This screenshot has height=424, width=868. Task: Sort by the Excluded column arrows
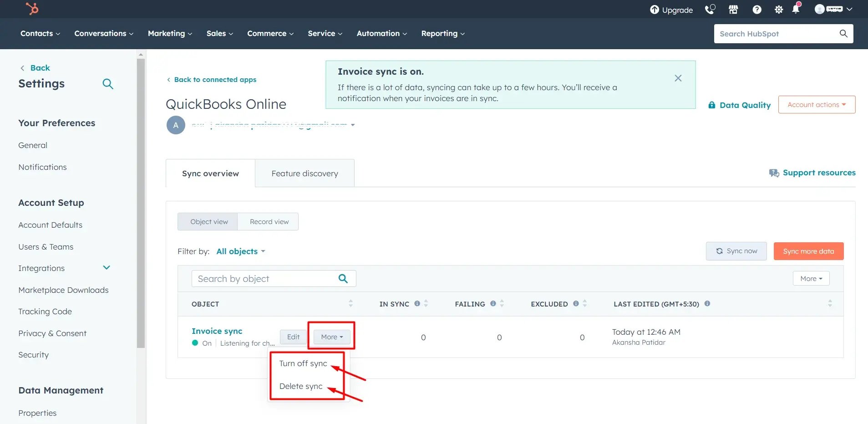[x=585, y=303]
